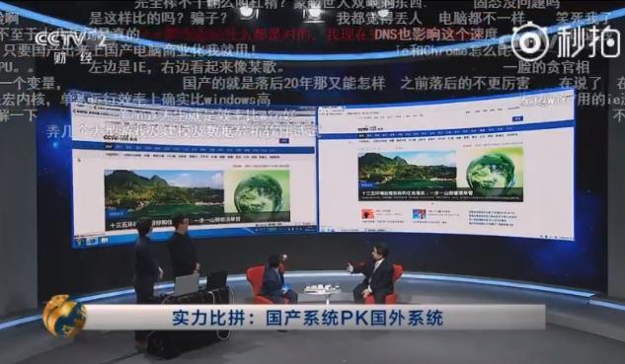The height and width of the screenshot is (364, 625).
Task: Click the comment '是这样比的吗？骗子？'
Action: point(158,18)
